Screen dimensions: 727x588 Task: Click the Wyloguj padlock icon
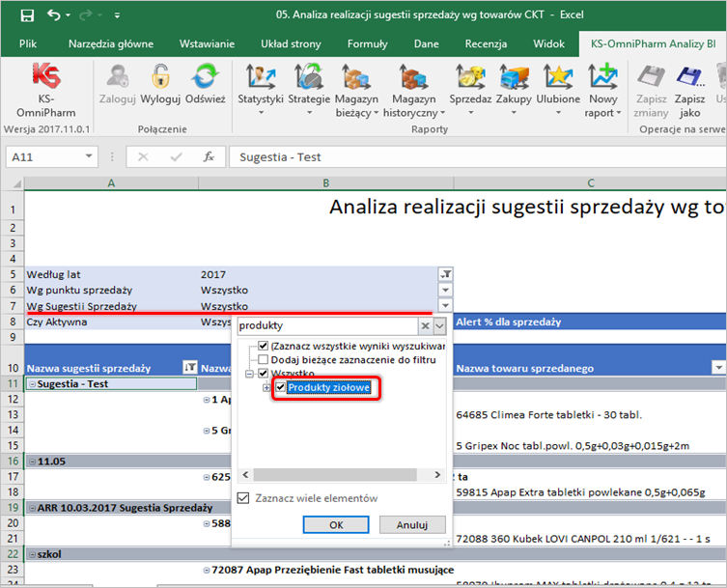click(160, 75)
